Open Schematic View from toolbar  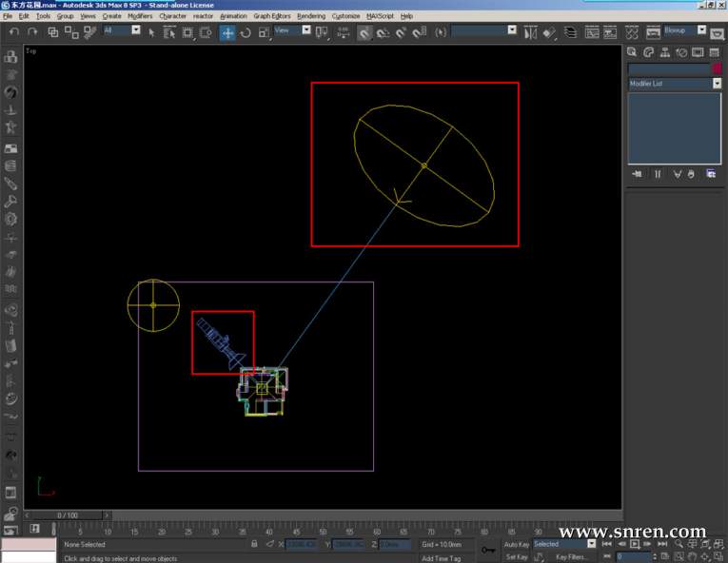point(610,32)
